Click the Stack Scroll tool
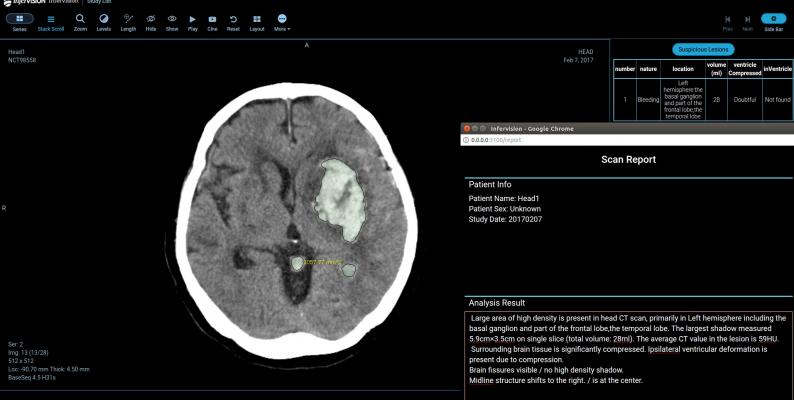794x400 pixels. pos(51,22)
